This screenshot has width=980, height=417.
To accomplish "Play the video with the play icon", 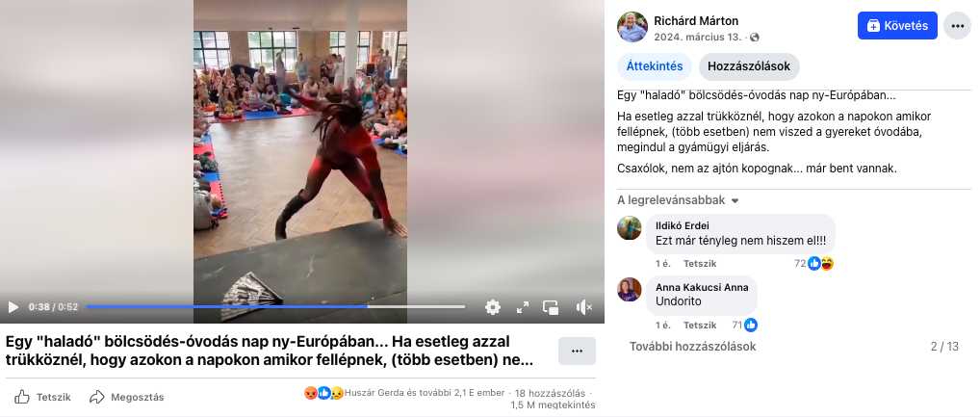I will tap(13, 307).
